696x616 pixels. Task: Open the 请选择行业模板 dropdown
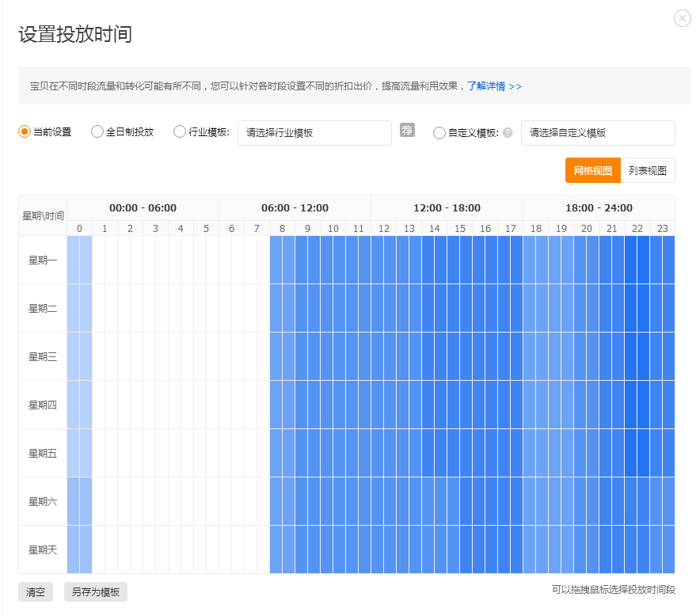(x=315, y=133)
